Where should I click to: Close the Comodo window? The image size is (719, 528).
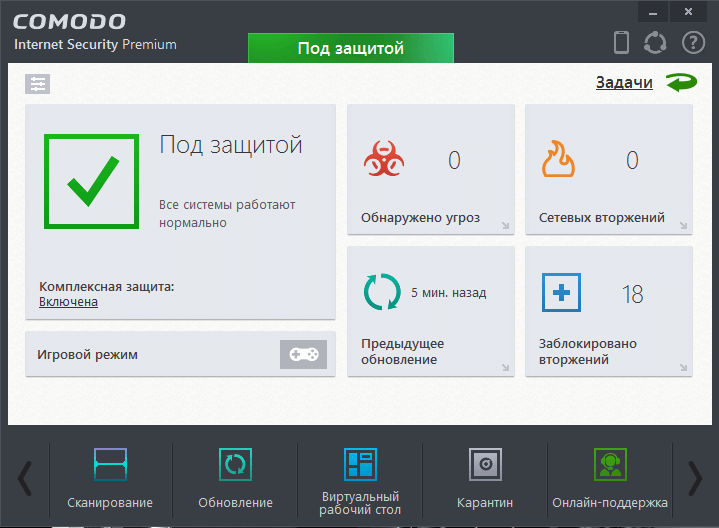pyautogui.click(x=688, y=12)
